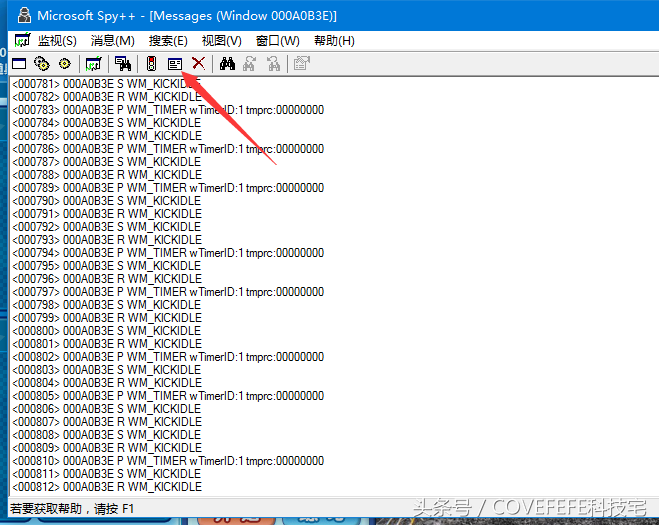
Task: Select message row <000803>
Action: tap(106, 370)
